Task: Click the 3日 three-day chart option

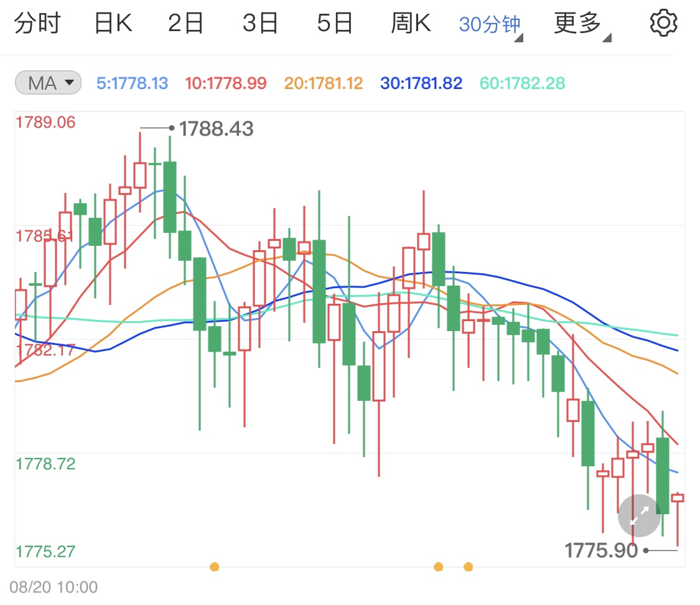Action: [260, 22]
